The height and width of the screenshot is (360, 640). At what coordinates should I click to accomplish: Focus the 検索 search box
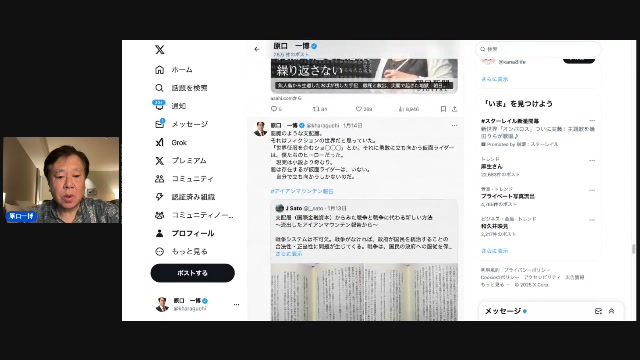538,49
